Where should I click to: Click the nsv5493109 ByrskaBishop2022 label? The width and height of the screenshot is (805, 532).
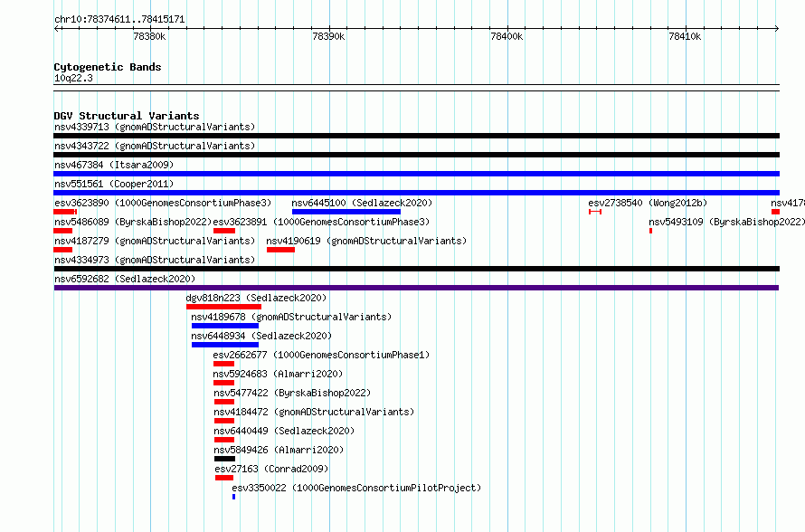[726, 222]
